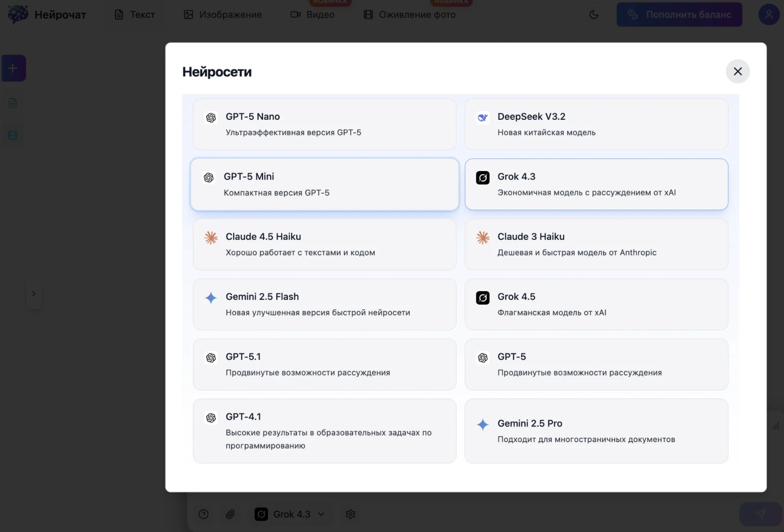Select the GPT-5 Nano model card
784x532 pixels.
click(324, 124)
